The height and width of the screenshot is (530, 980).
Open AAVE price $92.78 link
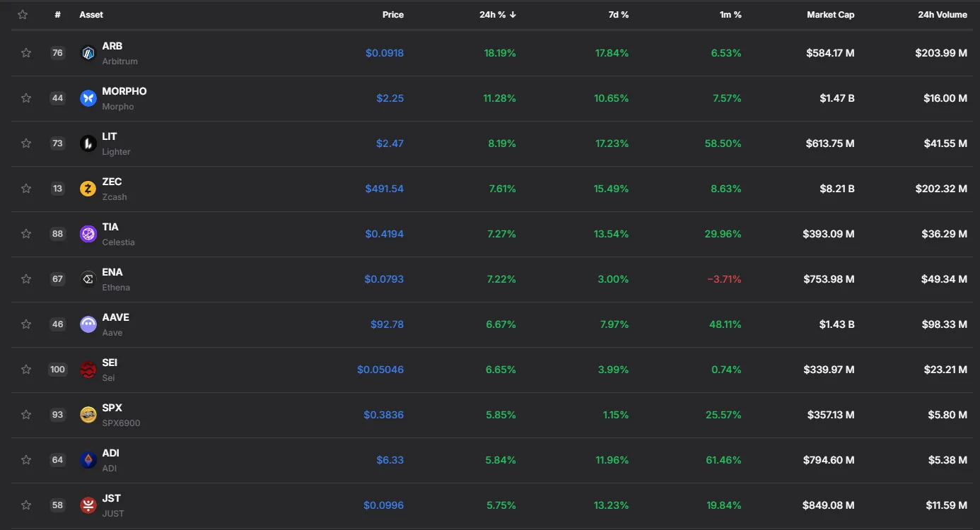tap(387, 324)
